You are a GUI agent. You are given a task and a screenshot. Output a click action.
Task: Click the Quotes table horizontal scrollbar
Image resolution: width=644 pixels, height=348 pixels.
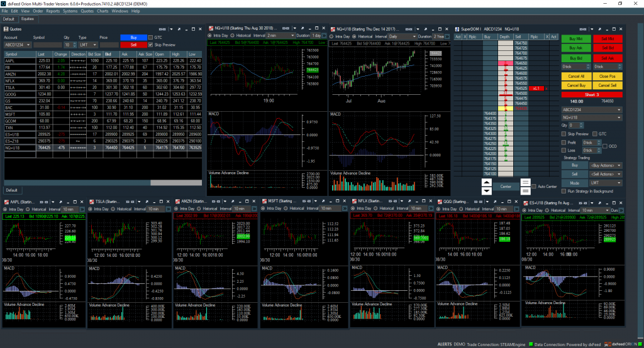[x=75, y=183]
